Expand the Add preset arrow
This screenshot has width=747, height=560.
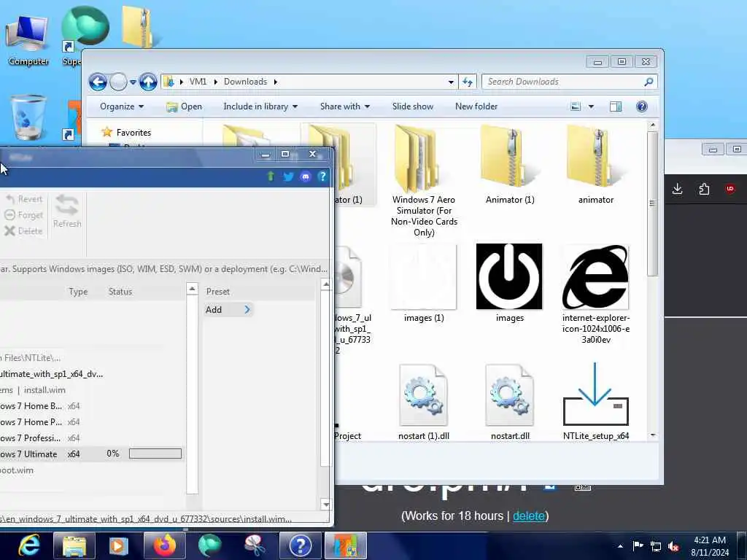pos(247,309)
